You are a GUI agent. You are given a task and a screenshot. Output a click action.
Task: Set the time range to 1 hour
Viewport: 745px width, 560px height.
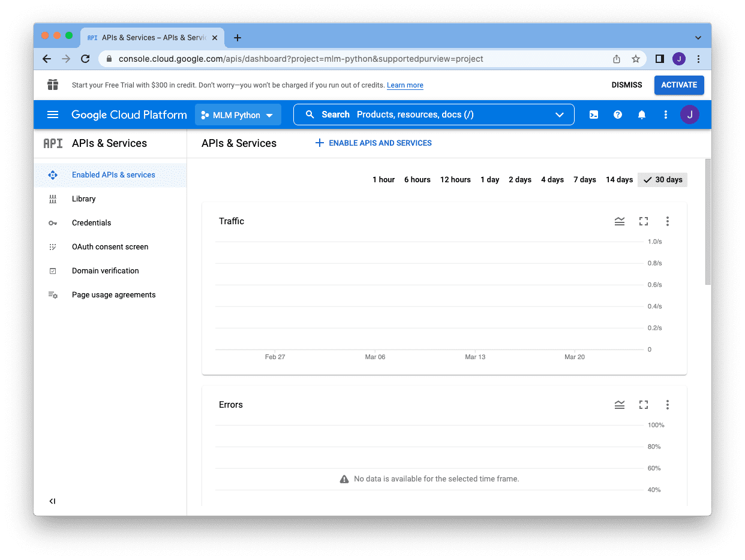point(383,180)
